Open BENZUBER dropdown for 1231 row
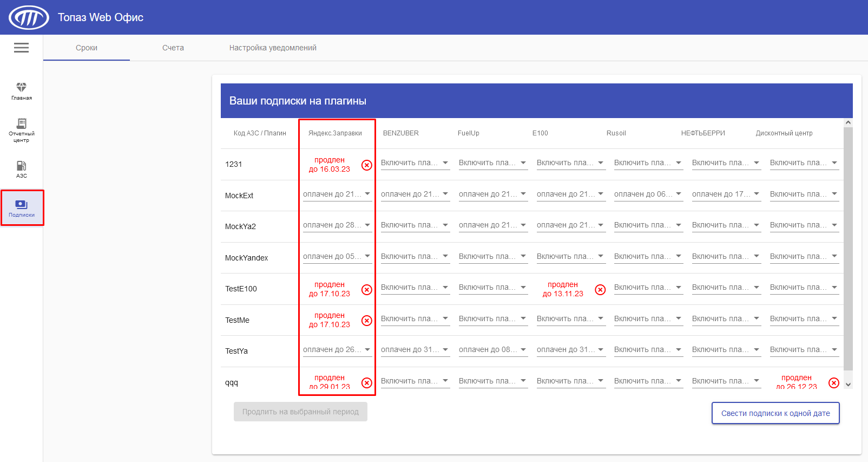The height and width of the screenshot is (462, 868). point(415,162)
